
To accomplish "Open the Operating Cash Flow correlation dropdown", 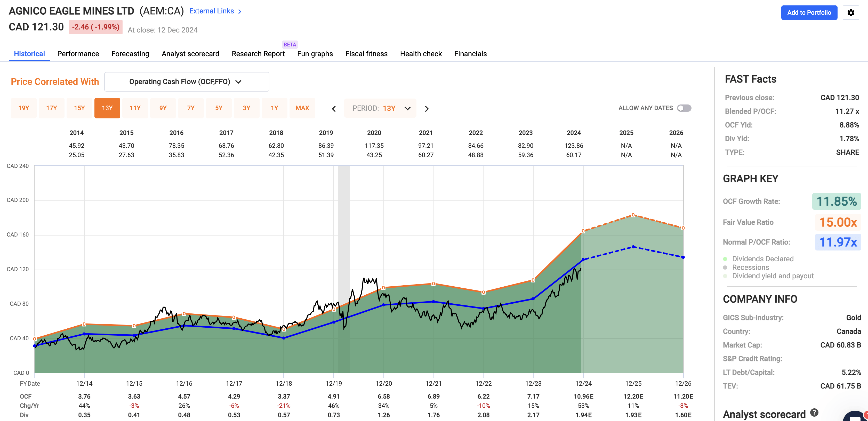I will (186, 82).
